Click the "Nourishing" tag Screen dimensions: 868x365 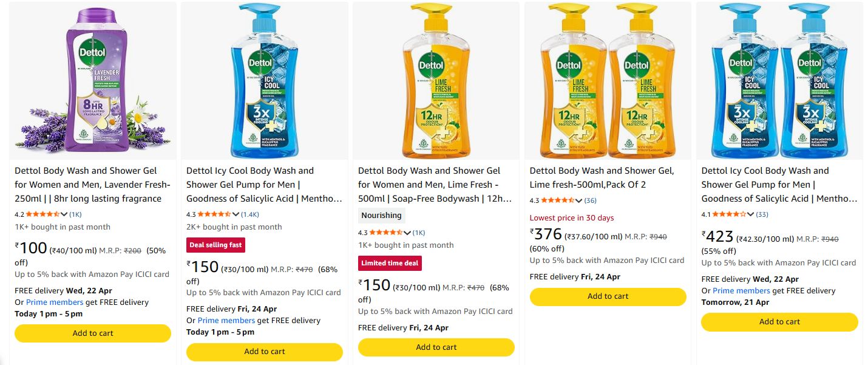pyautogui.click(x=381, y=215)
